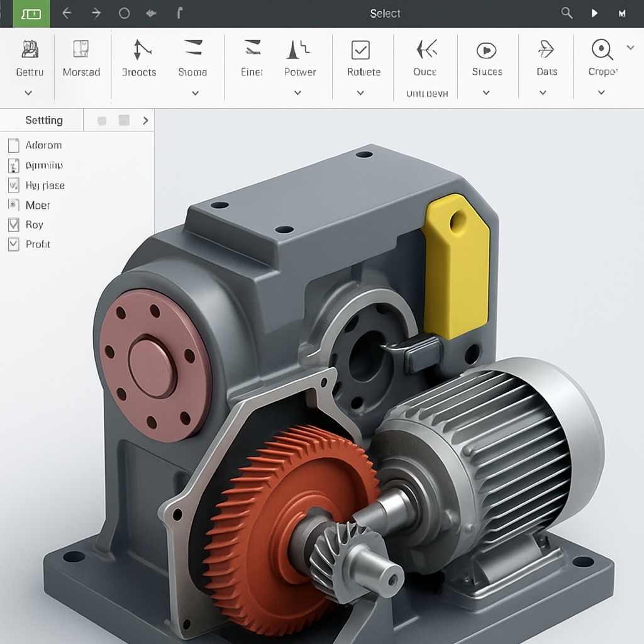This screenshot has height=644, width=644.
Task: Toggle the Roy checkbox
Action: click(13, 225)
